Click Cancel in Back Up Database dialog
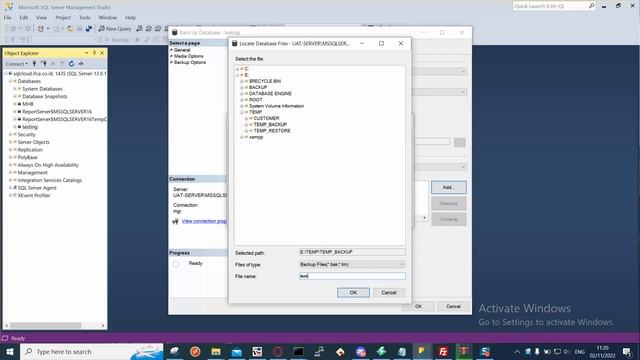 tap(453, 306)
